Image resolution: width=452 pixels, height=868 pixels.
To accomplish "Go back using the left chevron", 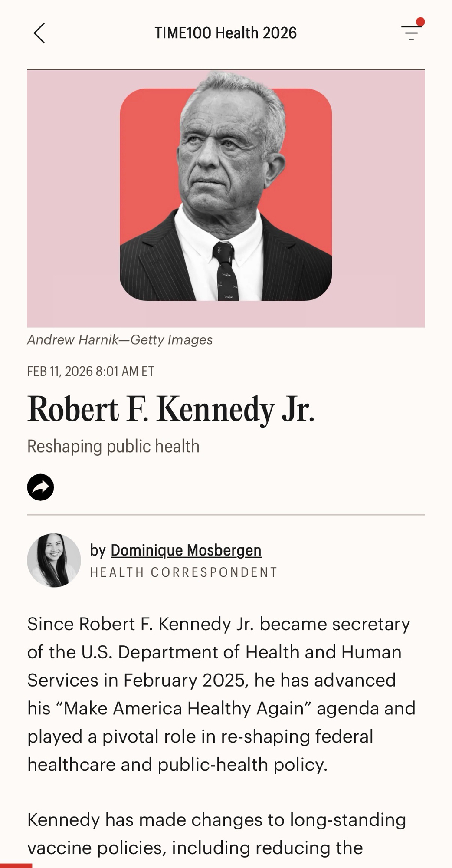I will (x=39, y=33).
